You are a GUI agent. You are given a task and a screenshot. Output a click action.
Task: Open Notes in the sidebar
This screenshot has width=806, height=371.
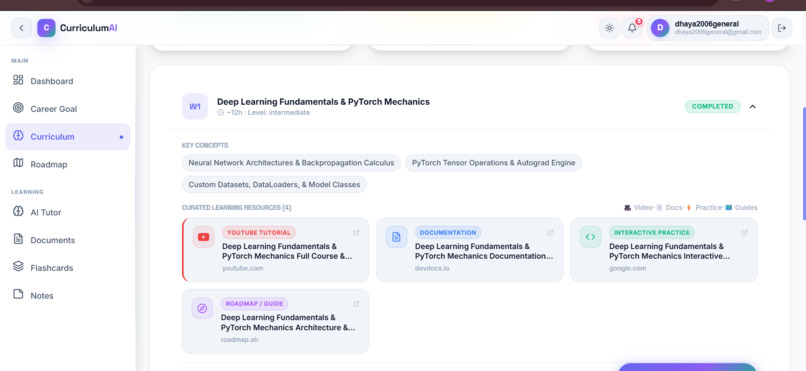68,295
